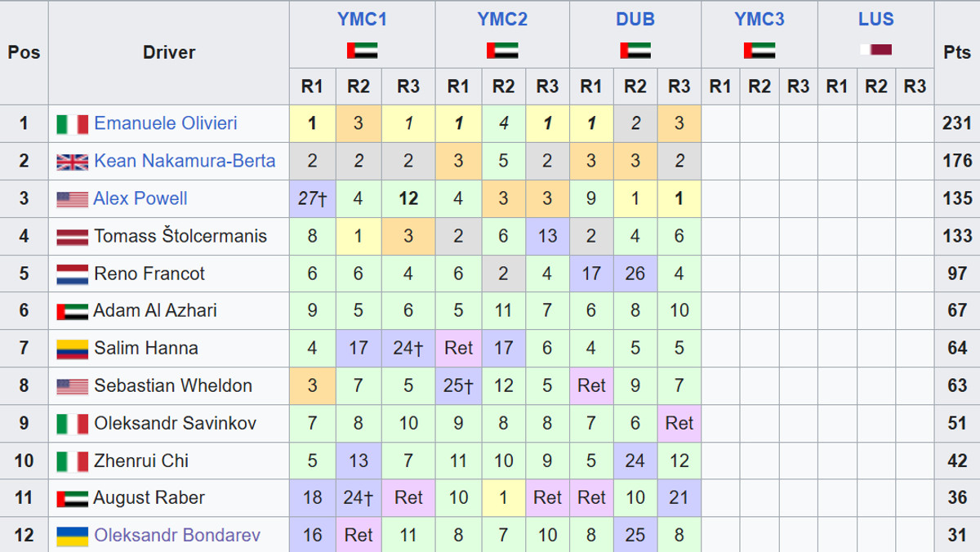Viewport: 980px width, 552px height.
Task: Click the Ukrainian flag beside Oleksandr Bondarev
Action: tap(72, 536)
